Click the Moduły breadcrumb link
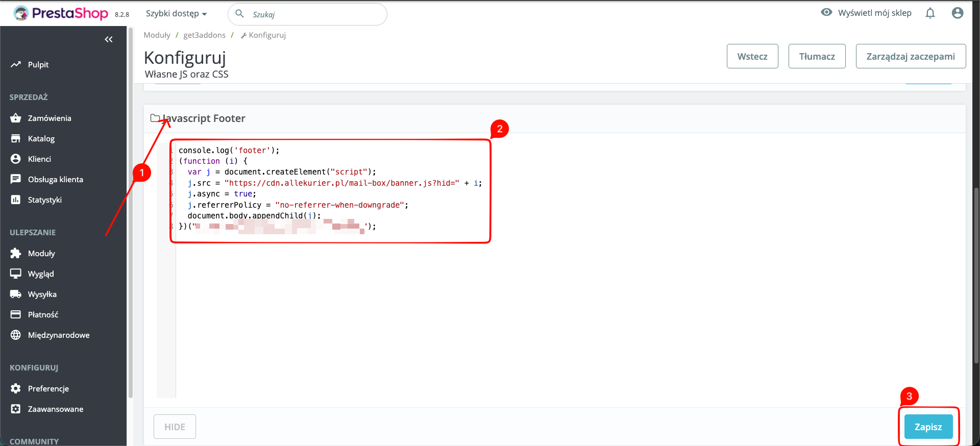Viewport: 980px width, 446px height. click(157, 35)
